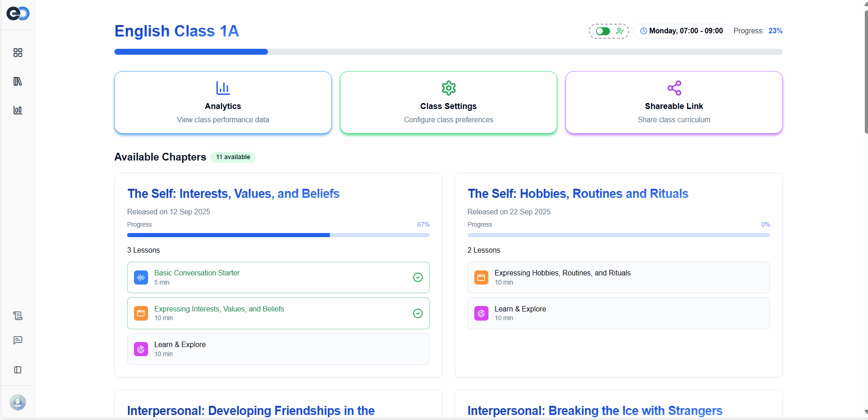
Task: Click the page vertical scrollbar
Action: (x=865, y=73)
